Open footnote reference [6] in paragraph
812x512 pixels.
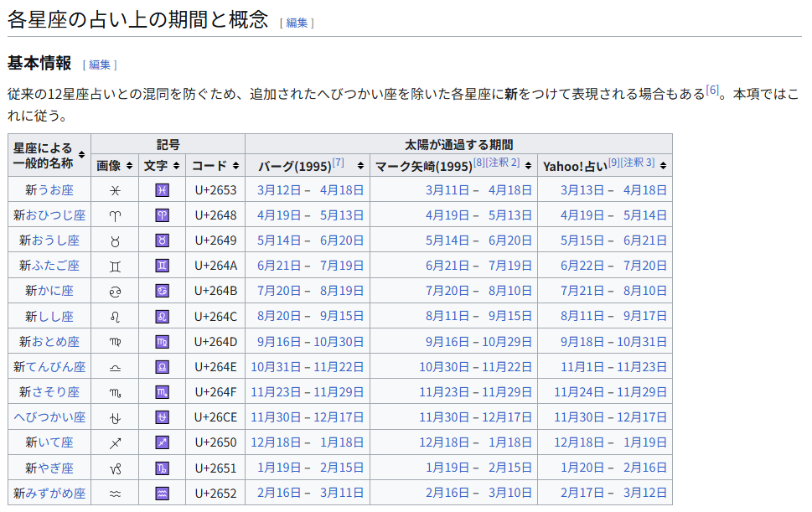tap(712, 90)
